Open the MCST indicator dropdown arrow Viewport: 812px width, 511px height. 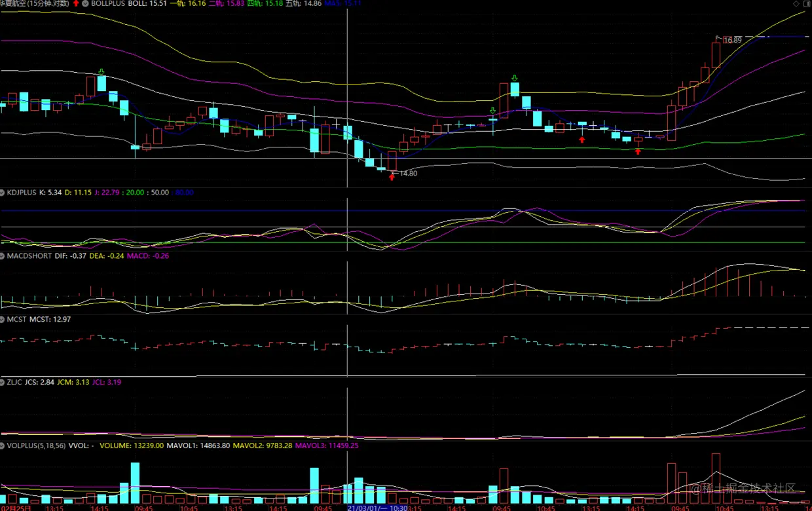[x=3, y=319]
